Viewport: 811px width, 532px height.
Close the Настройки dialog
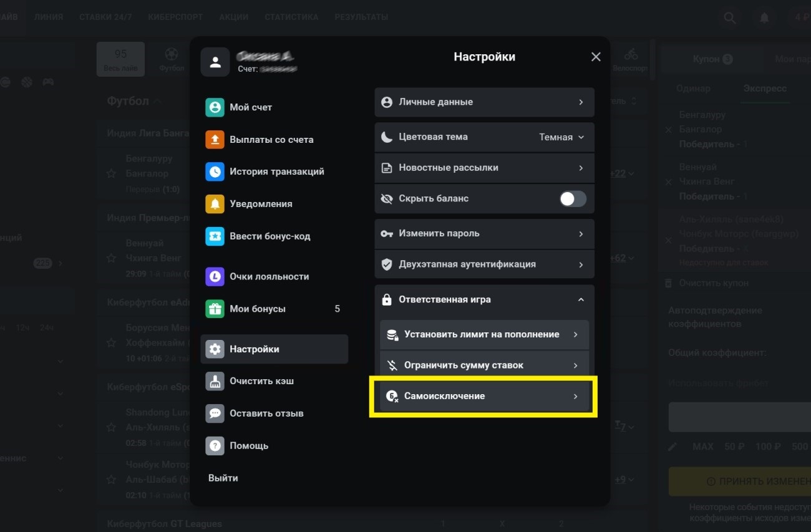tap(596, 57)
